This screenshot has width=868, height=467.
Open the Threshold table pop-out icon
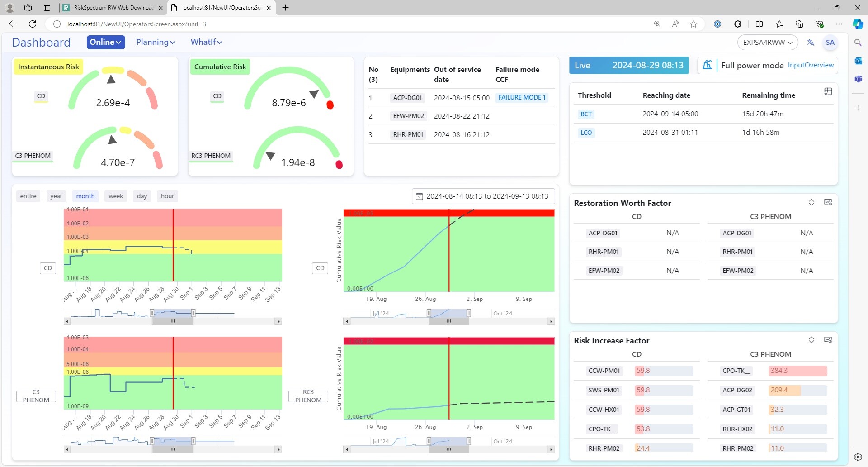coord(828,91)
